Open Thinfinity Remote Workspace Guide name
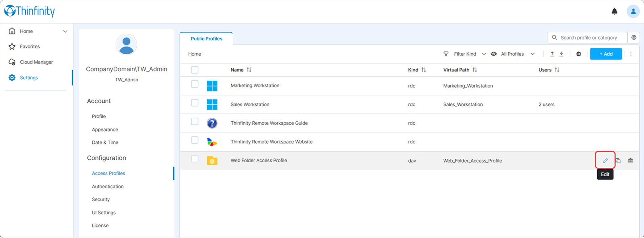The image size is (644, 238). pos(269,123)
